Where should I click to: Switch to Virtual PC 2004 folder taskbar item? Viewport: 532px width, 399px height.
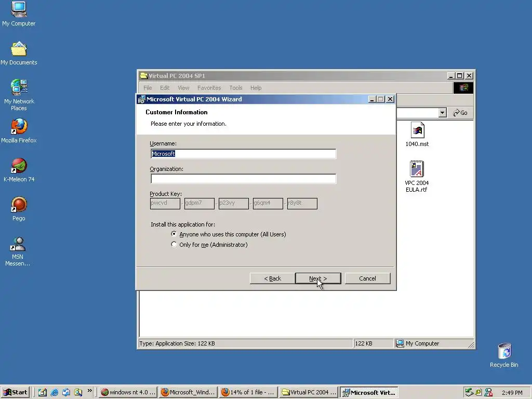(309, 392)
